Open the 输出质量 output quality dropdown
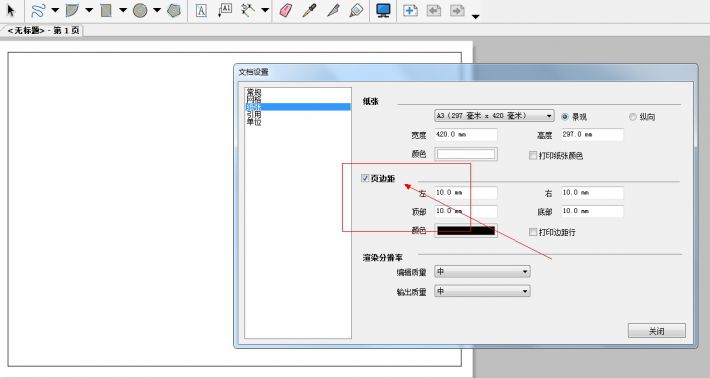 482,291
